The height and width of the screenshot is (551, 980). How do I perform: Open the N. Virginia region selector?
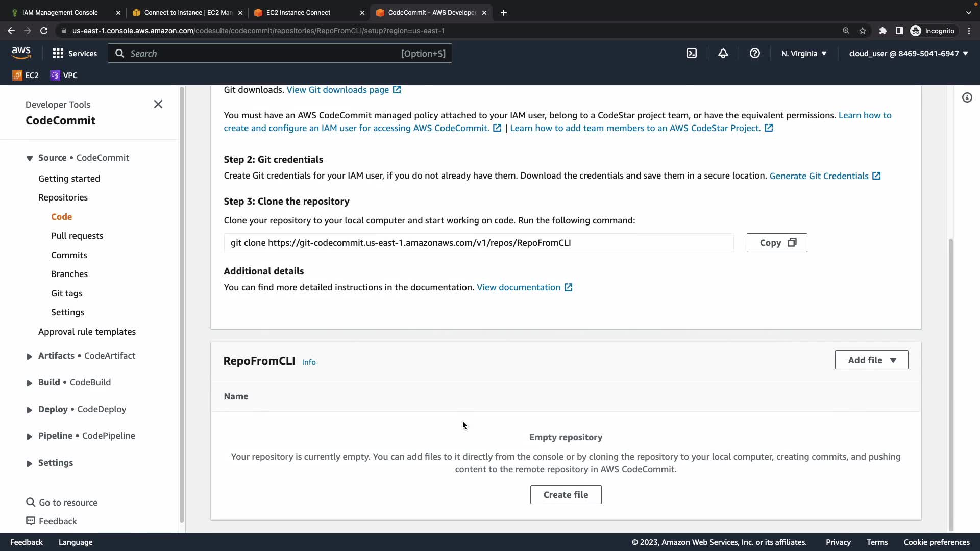pos(804,53)
